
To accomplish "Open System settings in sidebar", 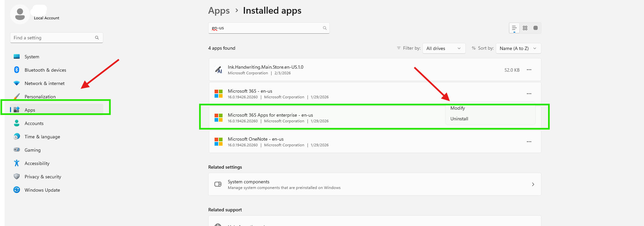I will pyautogui.click(x=57, y=57).
